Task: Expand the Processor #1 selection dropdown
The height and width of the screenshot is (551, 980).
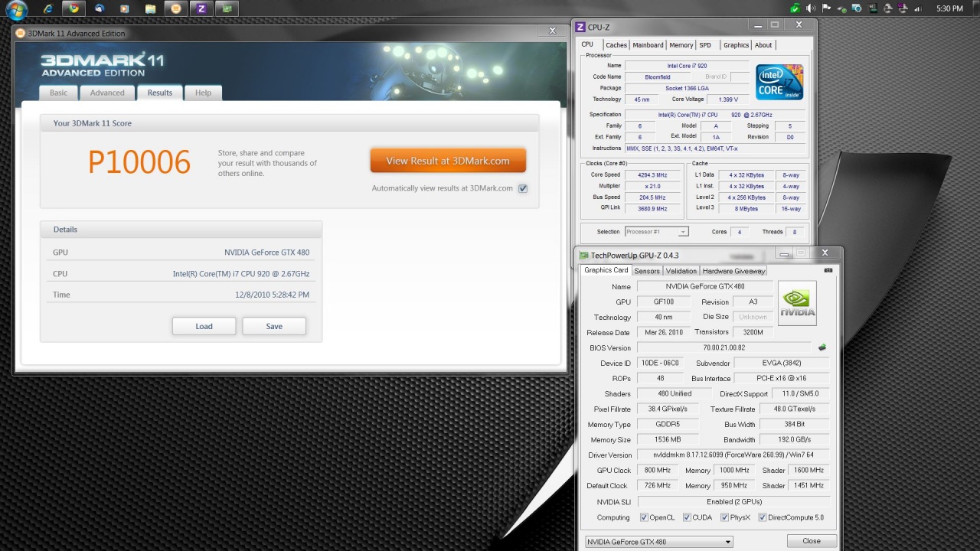Action: click(x=656, y=232)
